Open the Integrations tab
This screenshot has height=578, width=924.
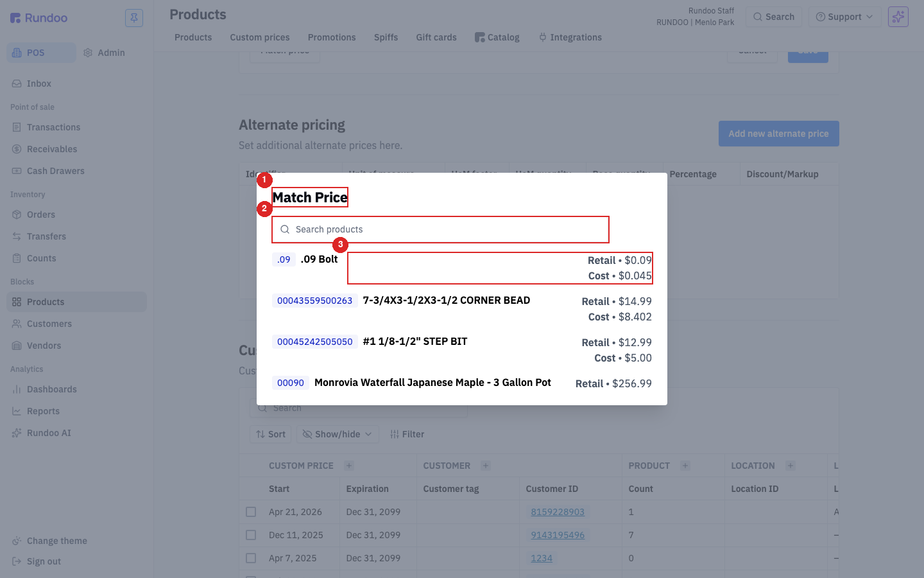(570, 37)
